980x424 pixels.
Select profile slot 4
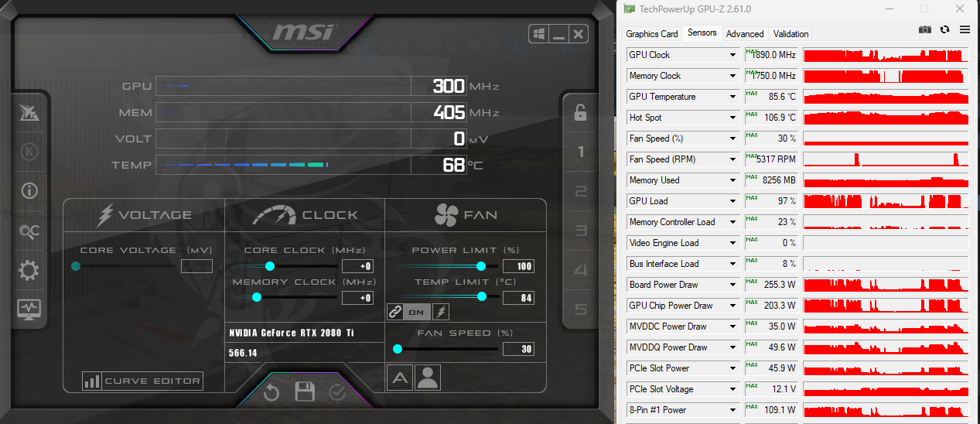click(581, 270)
